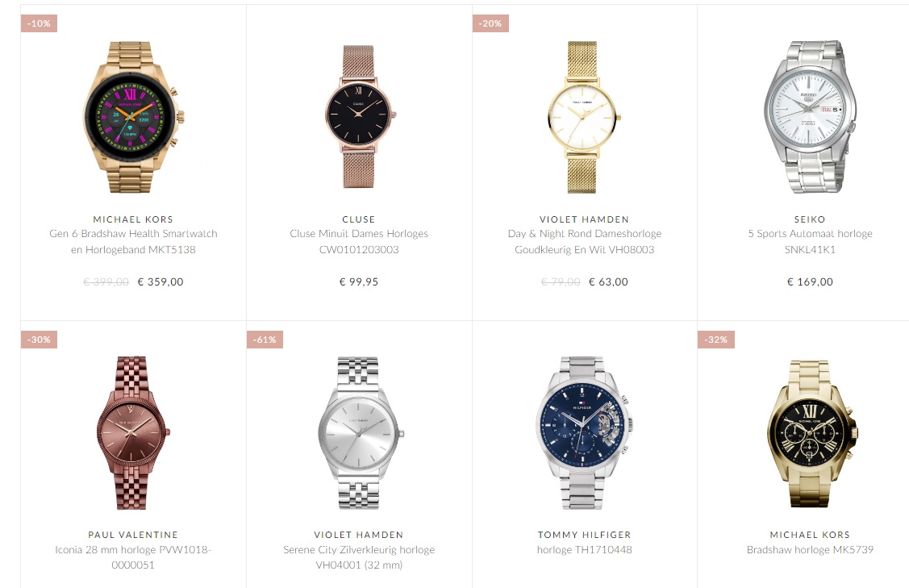This screenshot has width=909, height=588.
Task: Click the € 359,00 sale price
Action: tap(161, 281)
